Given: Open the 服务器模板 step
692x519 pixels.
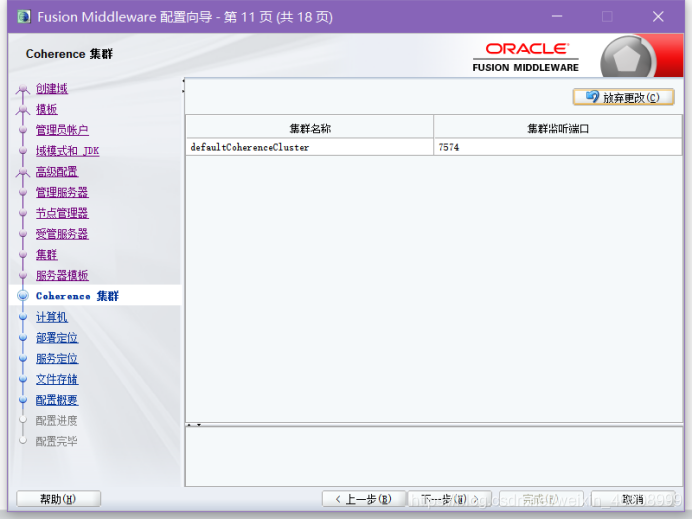Looking at the screenshot, I should (62, 275).
